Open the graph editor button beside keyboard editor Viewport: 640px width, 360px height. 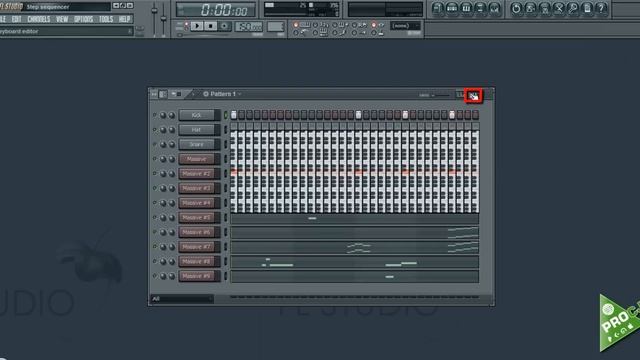point(460,95)
